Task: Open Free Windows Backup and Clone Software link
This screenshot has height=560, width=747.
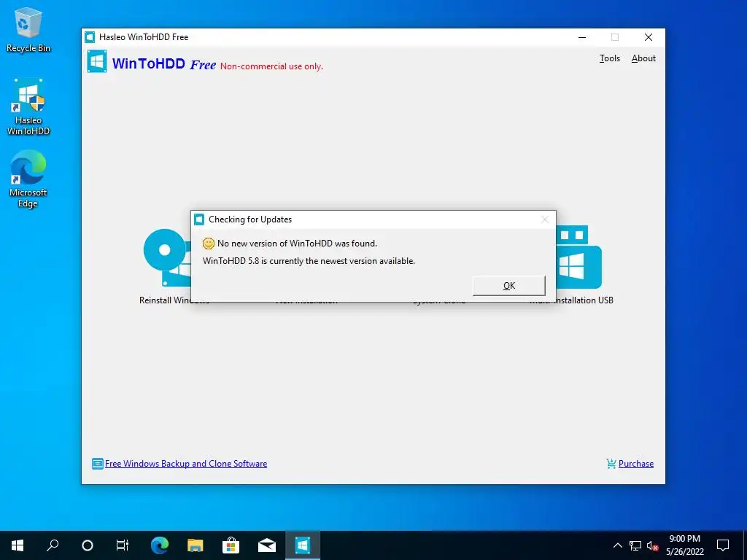Action: 186,463
